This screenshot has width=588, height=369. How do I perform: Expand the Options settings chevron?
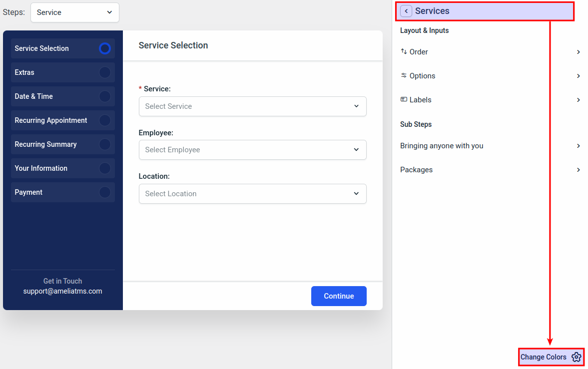tap(578, 76)
